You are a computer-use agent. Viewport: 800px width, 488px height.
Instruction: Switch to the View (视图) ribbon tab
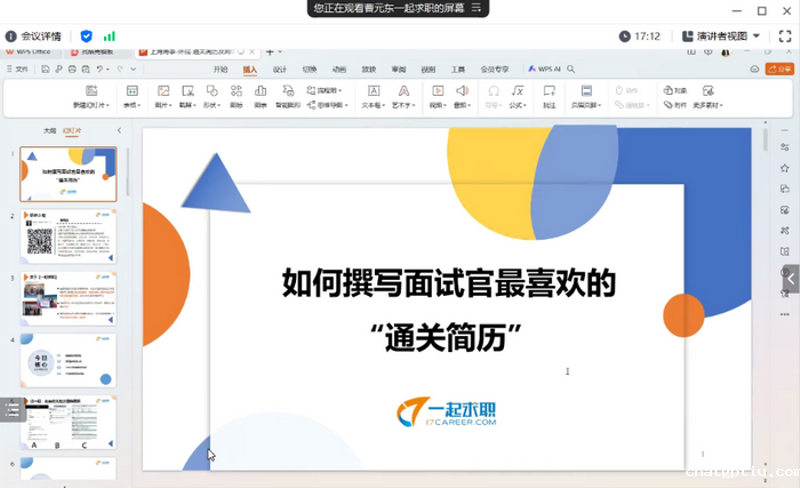click(x=428, y=69)
